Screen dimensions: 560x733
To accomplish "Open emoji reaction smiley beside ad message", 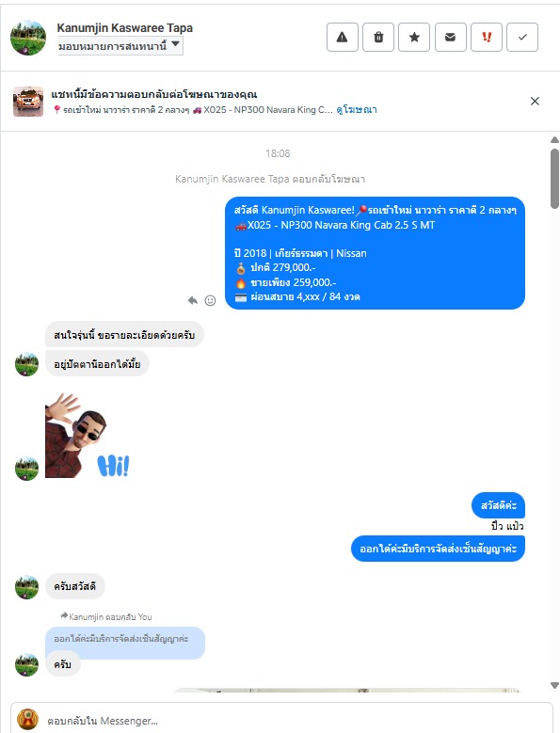I will point(210,300).
